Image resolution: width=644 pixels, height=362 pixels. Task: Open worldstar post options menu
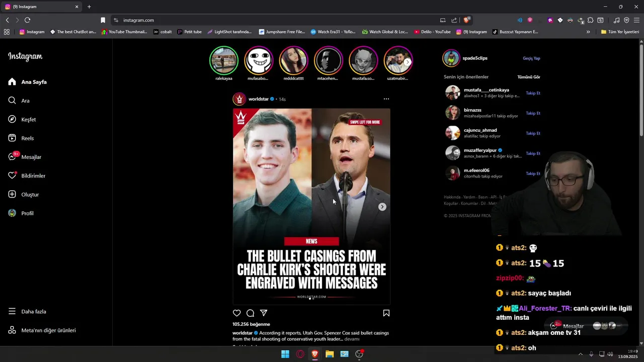pos(386,99)
